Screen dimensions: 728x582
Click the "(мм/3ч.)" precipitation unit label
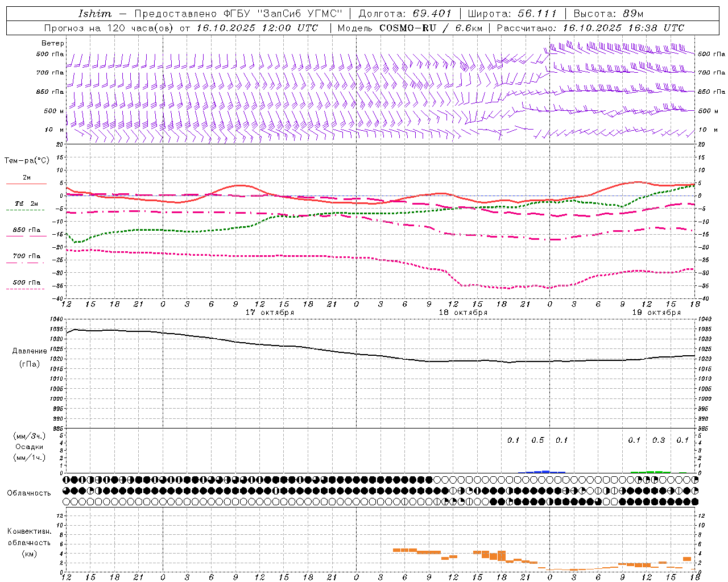pos(29,436)
